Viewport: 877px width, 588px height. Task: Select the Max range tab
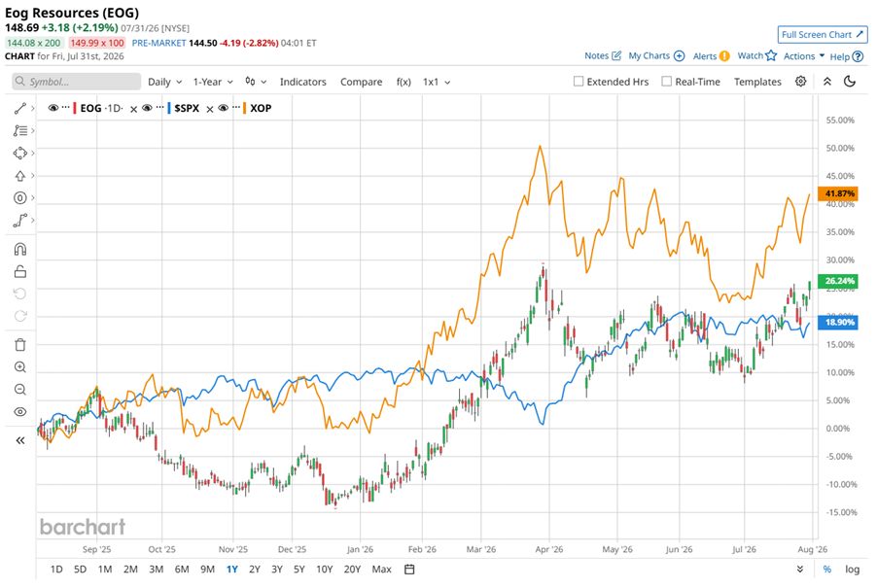pos(381,569)
